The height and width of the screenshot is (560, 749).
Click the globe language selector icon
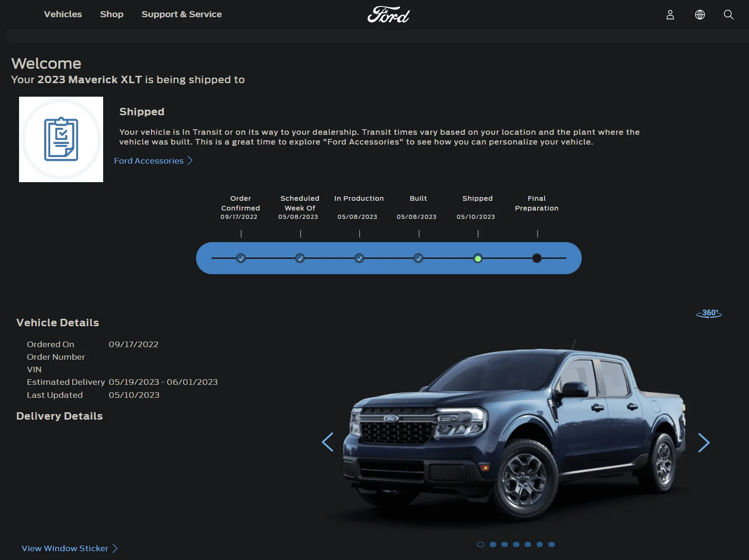point(700,15)
